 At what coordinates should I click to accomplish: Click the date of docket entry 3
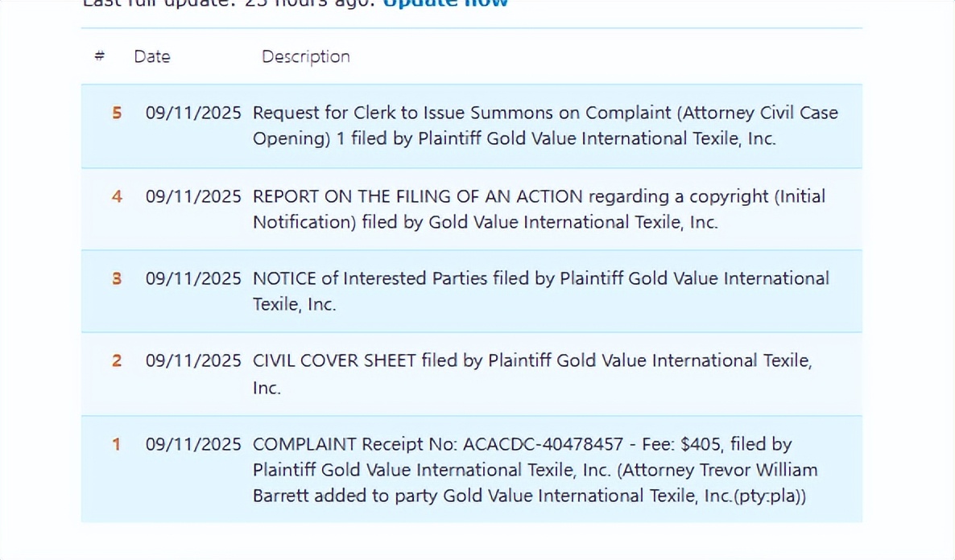(193, 278)
